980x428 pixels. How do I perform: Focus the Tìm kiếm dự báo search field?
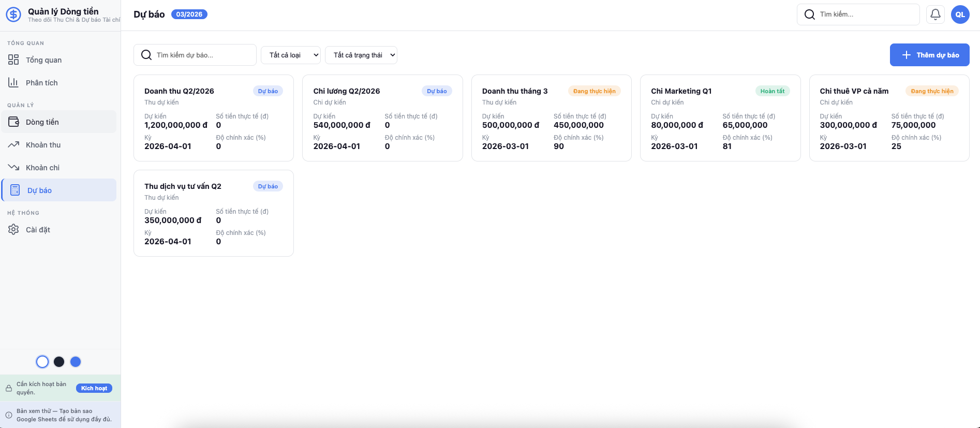click(202, 55)
